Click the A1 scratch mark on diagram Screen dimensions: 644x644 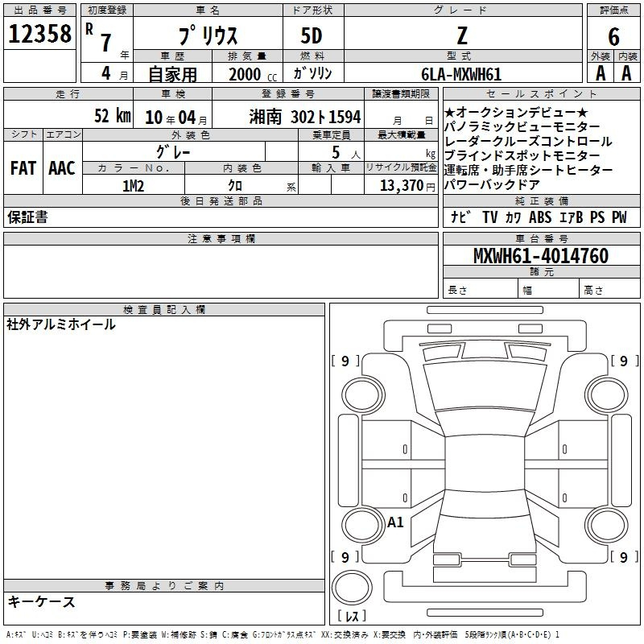tap(395, 522)
